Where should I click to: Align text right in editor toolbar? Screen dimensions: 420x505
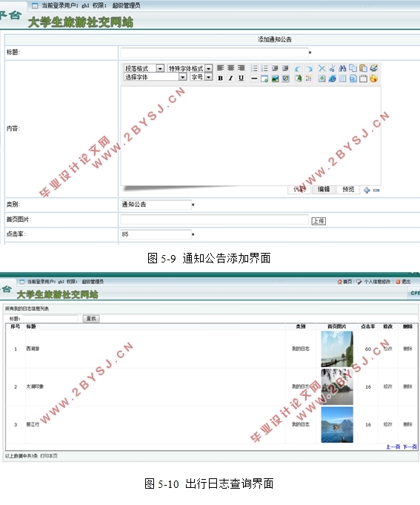tap(241, 68)
